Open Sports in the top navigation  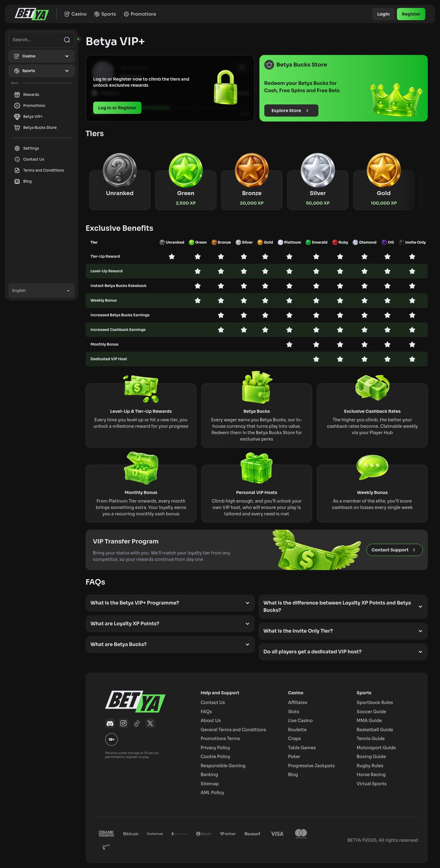[x=105, y=14]
